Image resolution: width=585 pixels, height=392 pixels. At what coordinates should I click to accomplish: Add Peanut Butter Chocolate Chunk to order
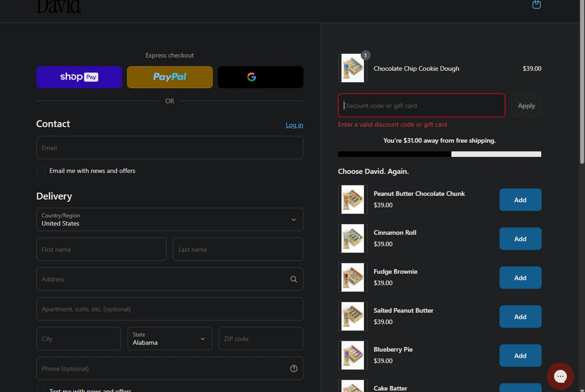coord(520,200)
